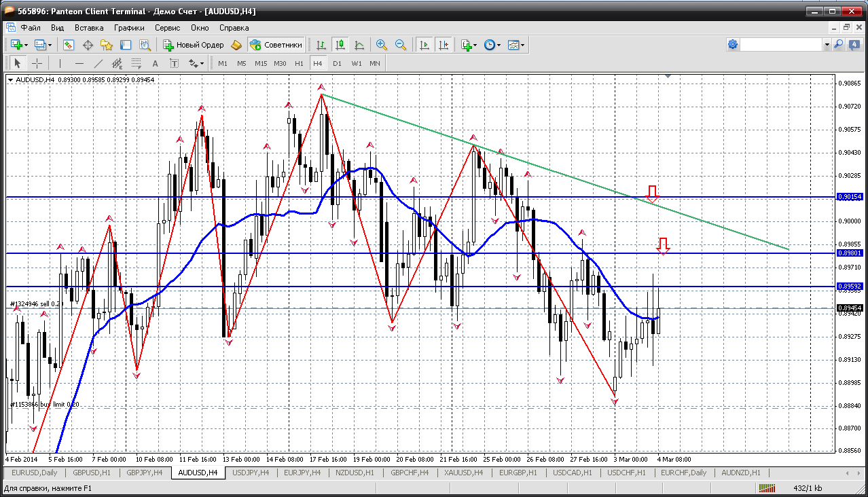
Task: Switch the timeframe to M30
Action: (x=280, y=63)
